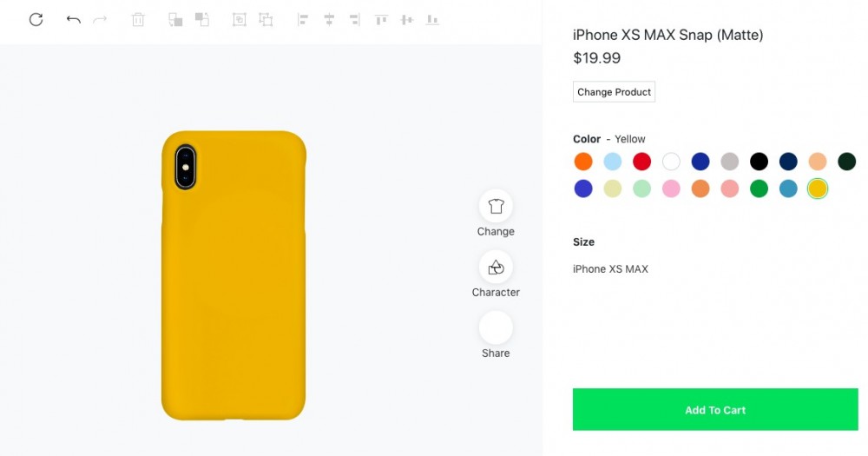Viewport: 868px width, 456px height.
Task: Choose the gray color swatch
Action: point(729,162)
